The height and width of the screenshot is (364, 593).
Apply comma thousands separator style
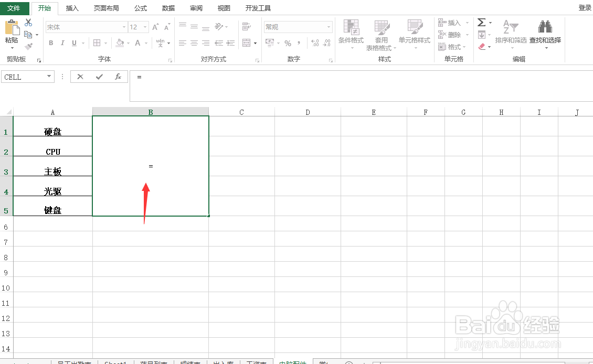(x=299, y=43)
